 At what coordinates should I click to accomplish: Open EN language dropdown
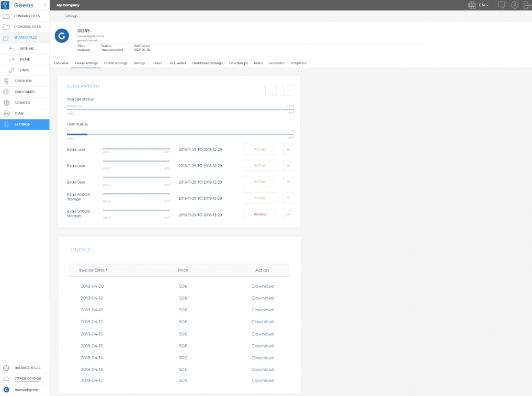coord(483,5)
